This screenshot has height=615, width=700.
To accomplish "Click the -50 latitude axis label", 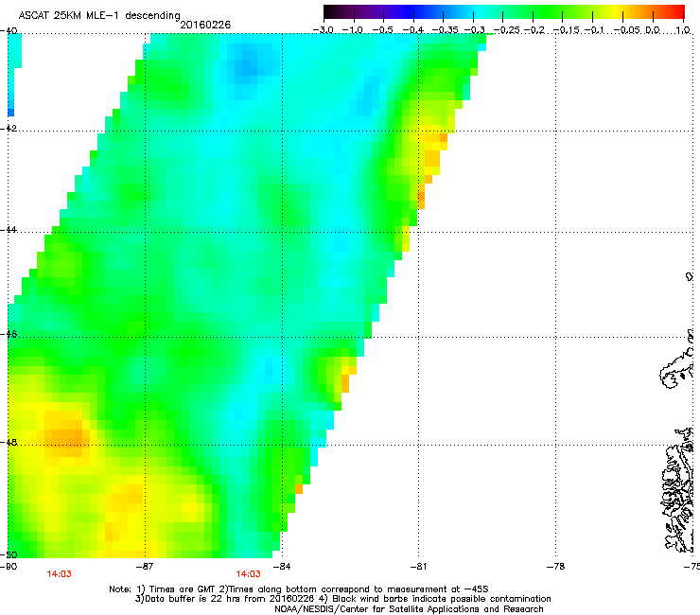I will click(9, 554).
